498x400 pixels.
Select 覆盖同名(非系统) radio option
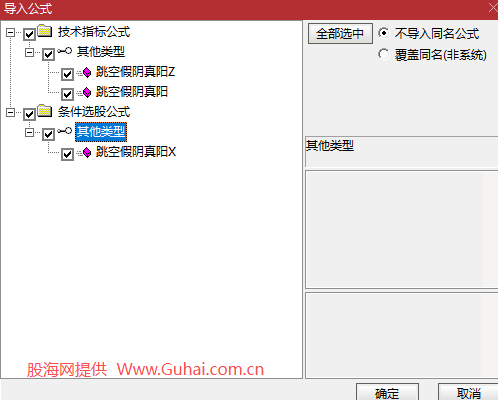[x=384, y=54]
